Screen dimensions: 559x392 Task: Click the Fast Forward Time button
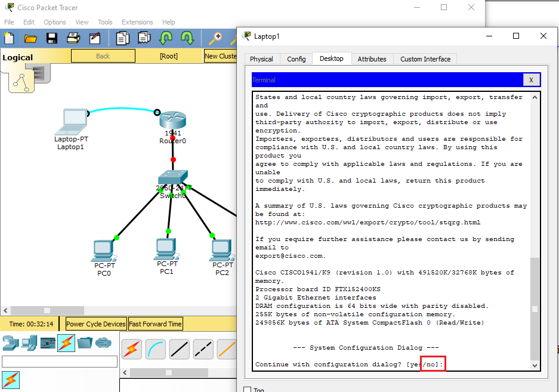click(155, 324)
